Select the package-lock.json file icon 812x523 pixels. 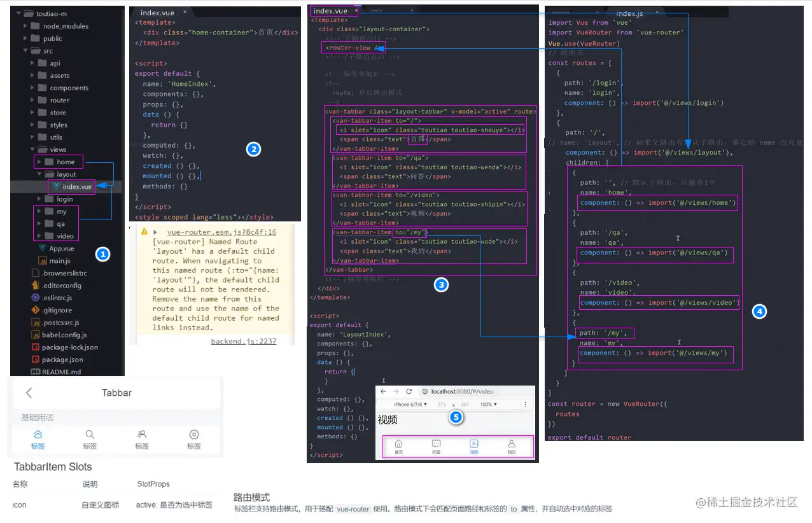[x=36, y=347]
